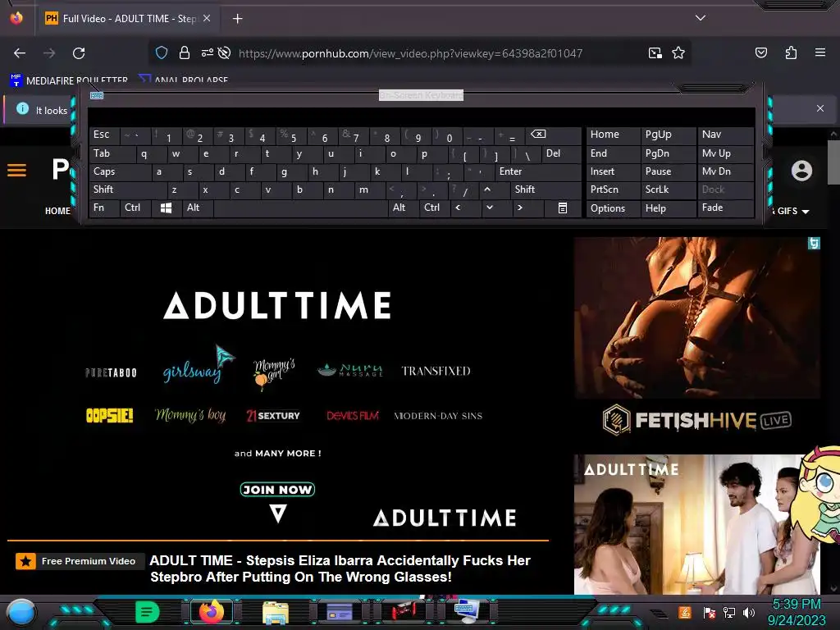840x630 pixels.
Task: Click the Esc key on on-screen keyboard
Action: pos(104,135)
